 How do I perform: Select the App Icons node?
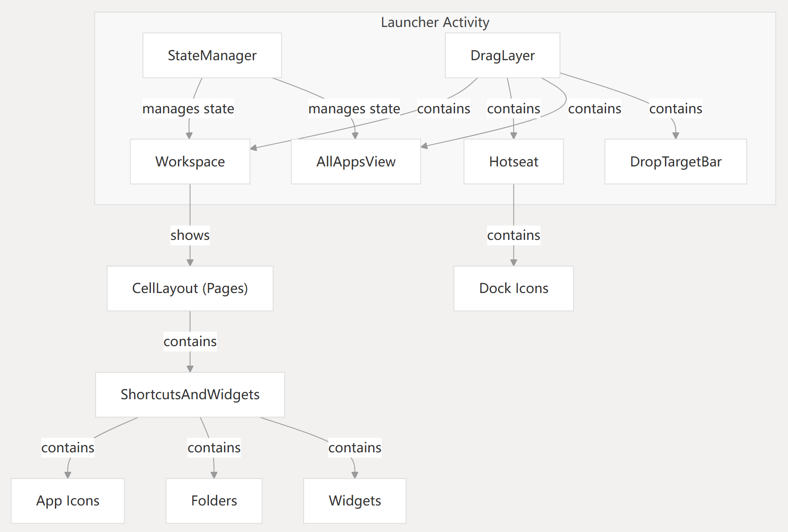pos(68,501)
